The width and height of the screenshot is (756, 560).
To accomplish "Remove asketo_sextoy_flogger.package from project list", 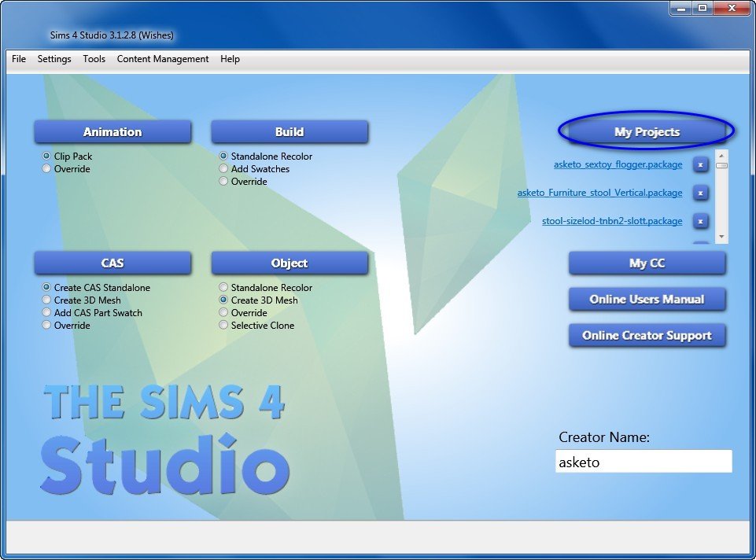I will coord(701,165).
